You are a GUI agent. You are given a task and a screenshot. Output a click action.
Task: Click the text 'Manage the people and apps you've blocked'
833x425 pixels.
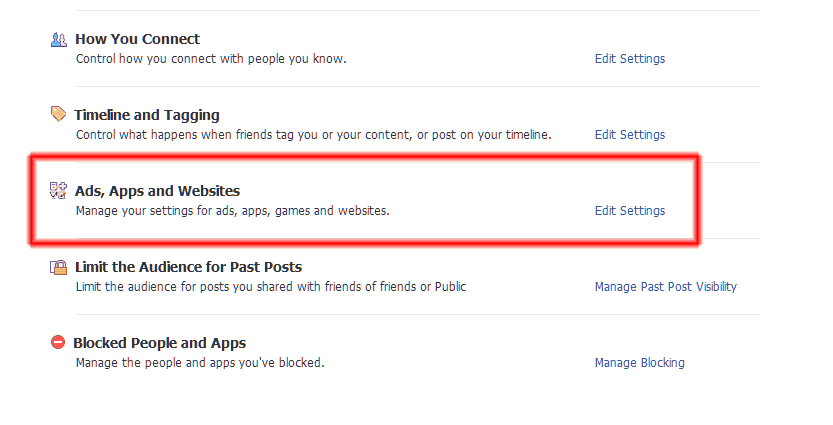[x=200, y=363]
